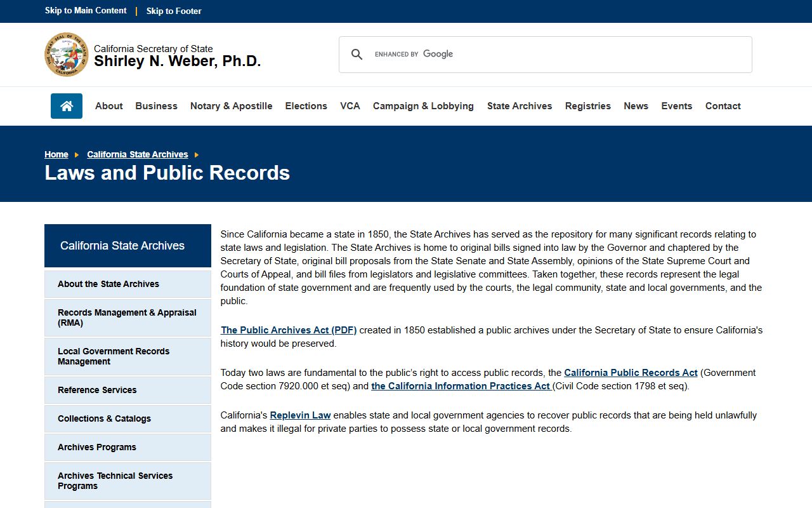
Task: Select Archives Technical Services Programs item
Action: click(128, 481)
